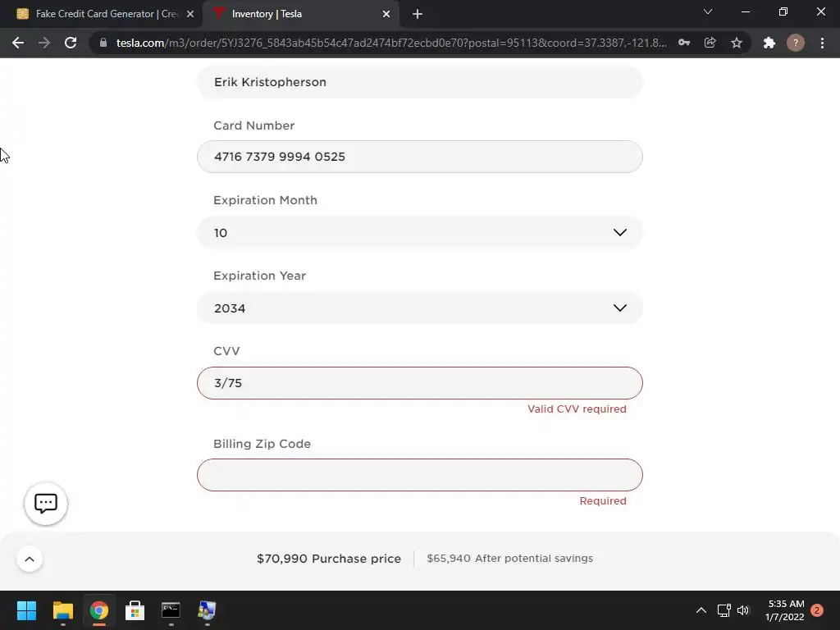Click the $65,940 After potential savings text
The height and width of the screenshot is (630, 840).
(x=510, y=558)
